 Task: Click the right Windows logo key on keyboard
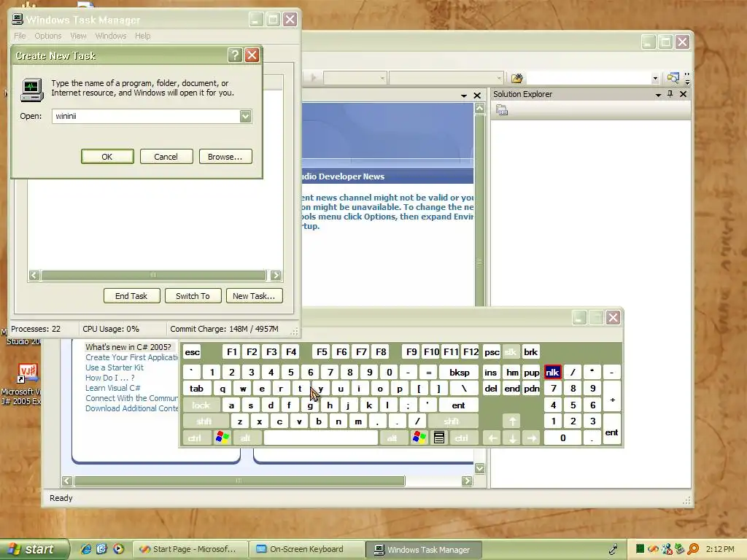pos(419,437)
